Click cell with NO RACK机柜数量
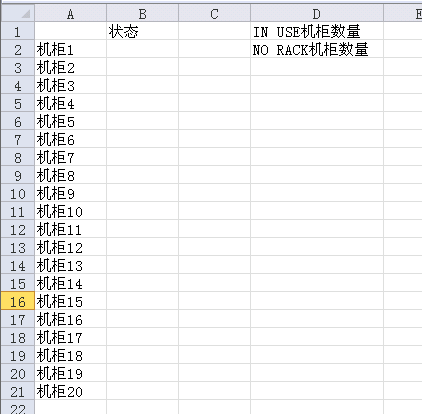The width and height of the screenshot is (422, 414). 317,49
